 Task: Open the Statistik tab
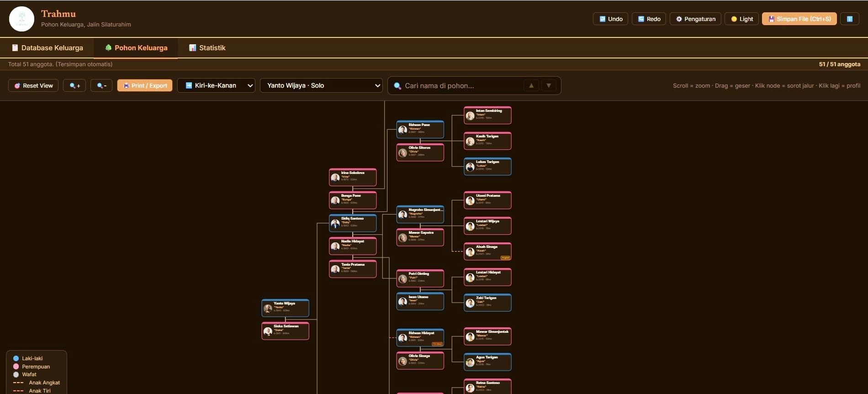click(207, 48)
